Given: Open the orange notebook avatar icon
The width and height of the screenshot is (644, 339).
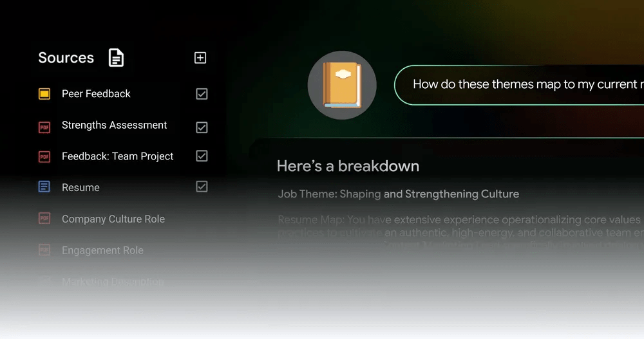Looking at the screenshot, I should click(342, 85).
